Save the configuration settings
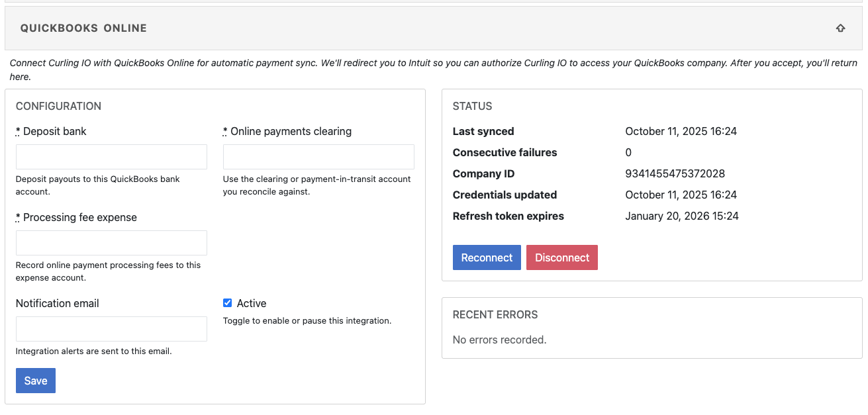The width and height of the screenshot is (868, 415). tap(36, 381)
